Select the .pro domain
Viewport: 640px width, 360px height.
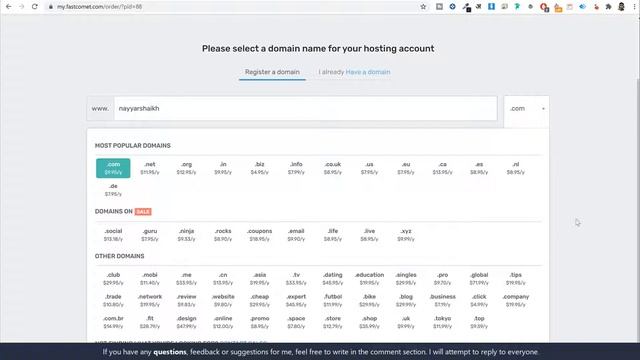click(x=442, y=279)
